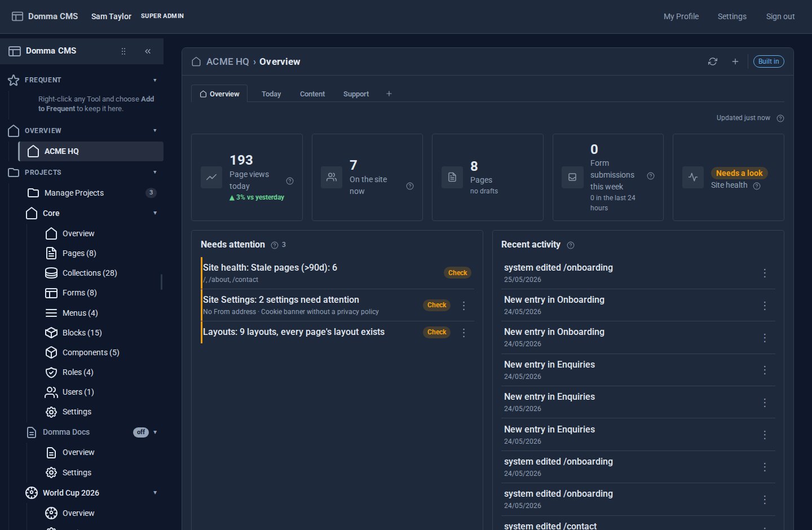
Task: Open My Profile in the top bar
Action: (681, 16)
